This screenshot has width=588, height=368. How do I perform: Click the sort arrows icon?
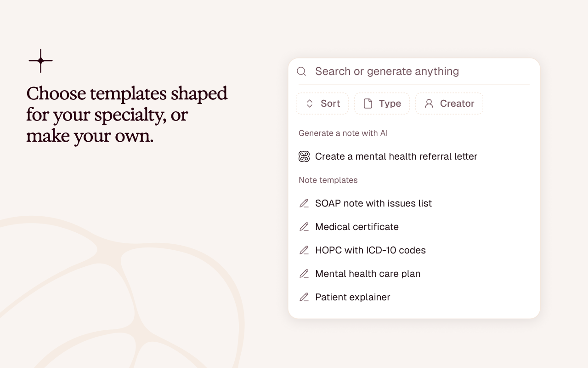[310, 103]
